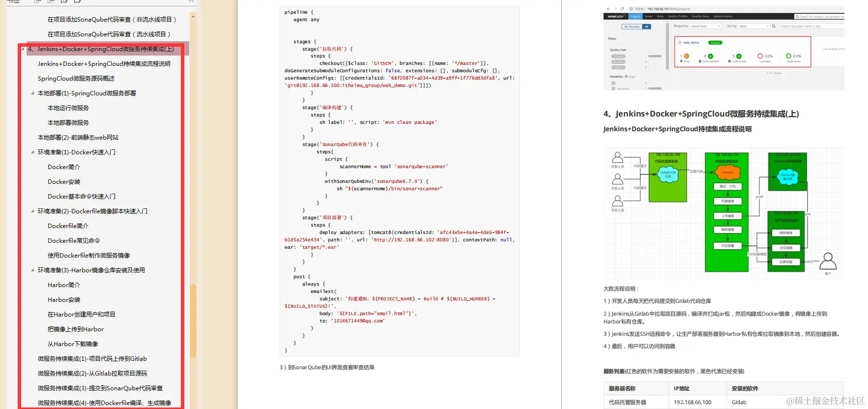The height and width of the screenshot is (409, 868).
Task: Click the user icon labeled '用户' in the diagram
Action: click(828, 262)
